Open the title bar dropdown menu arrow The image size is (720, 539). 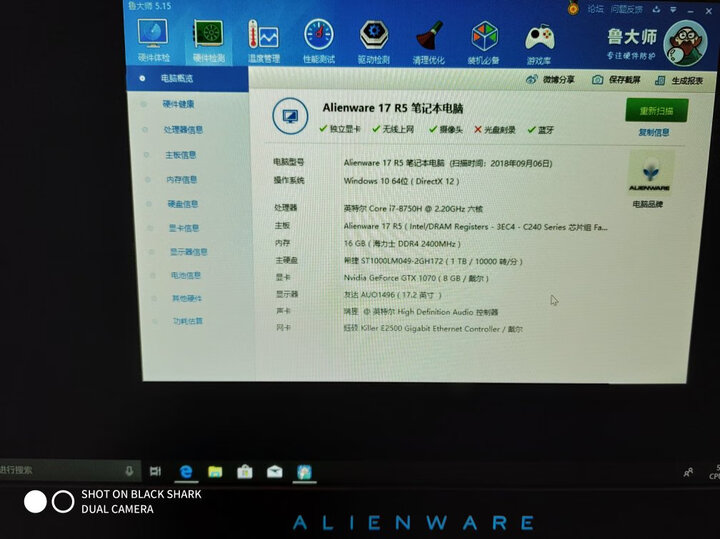tap(673, 10)
